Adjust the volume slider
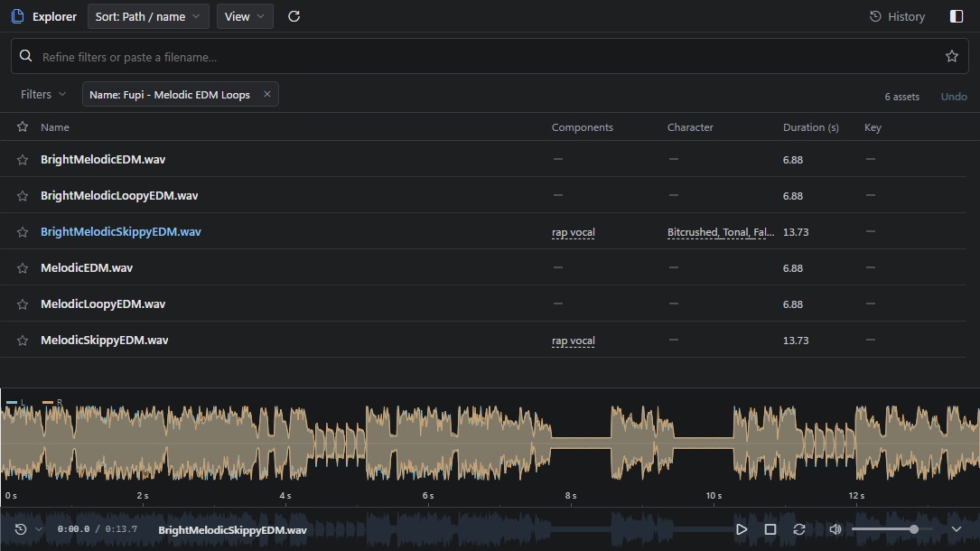980x551 pixels. pos(892,529)
